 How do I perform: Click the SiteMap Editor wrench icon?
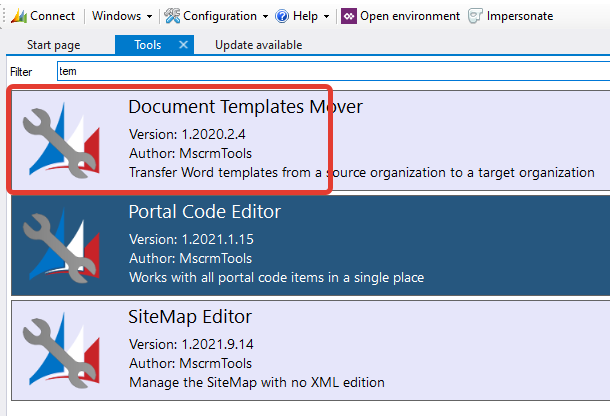[x=61, y=350]
